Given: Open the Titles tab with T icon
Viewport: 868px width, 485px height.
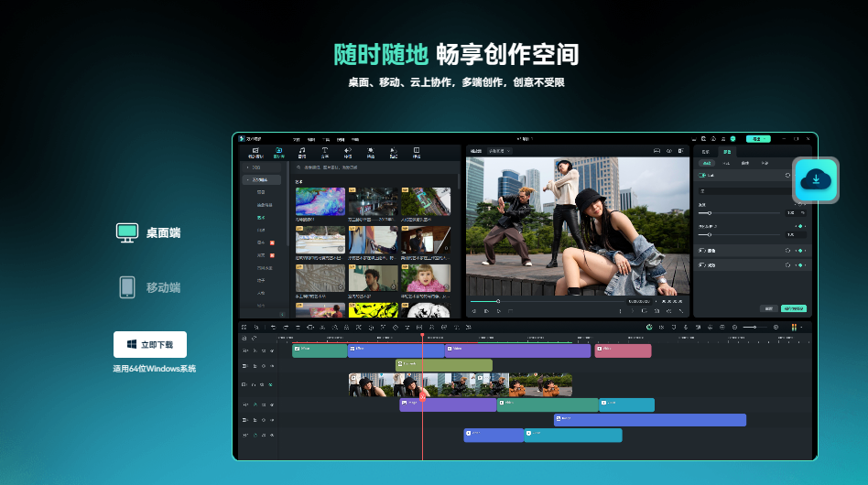Looking at the screenshot, I should click(x=325, y=152).
